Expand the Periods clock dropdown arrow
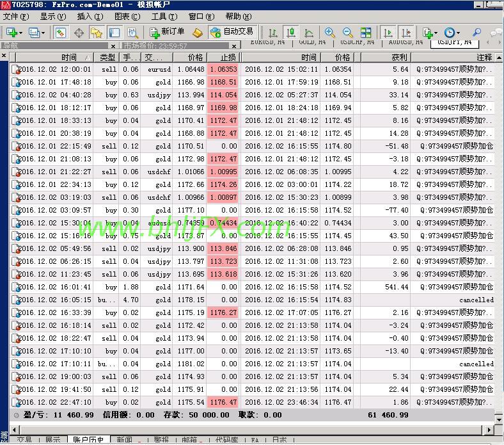Screen dimensions: 504x445 458,33
